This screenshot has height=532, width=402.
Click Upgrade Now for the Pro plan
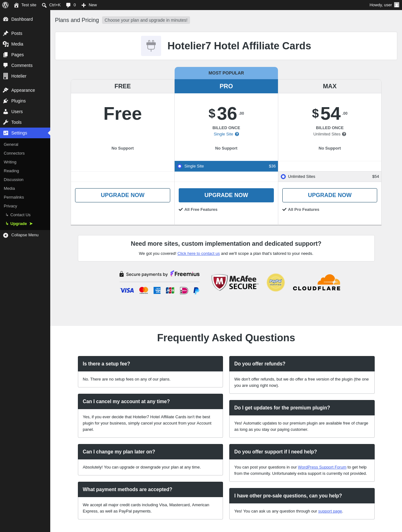click(x=226, y=195)
